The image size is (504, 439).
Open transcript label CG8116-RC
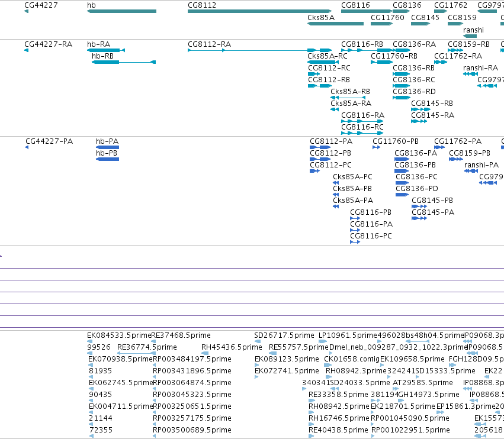[x=362, y=127]
